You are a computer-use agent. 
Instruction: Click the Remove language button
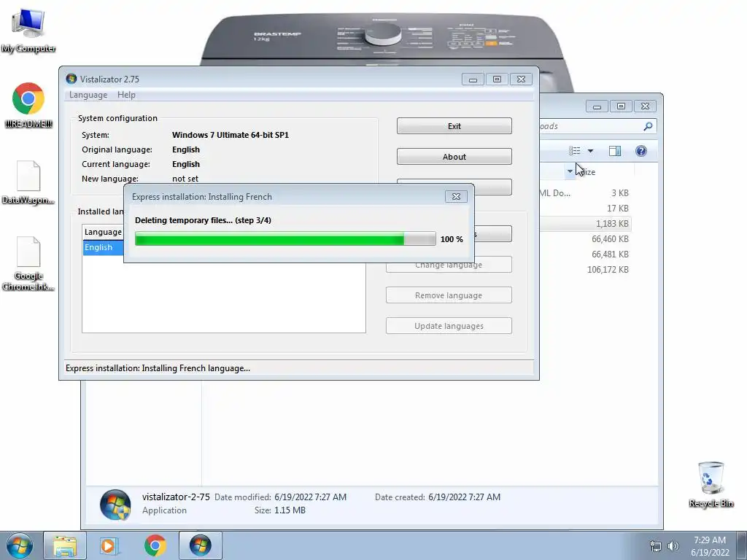point(449,295)
